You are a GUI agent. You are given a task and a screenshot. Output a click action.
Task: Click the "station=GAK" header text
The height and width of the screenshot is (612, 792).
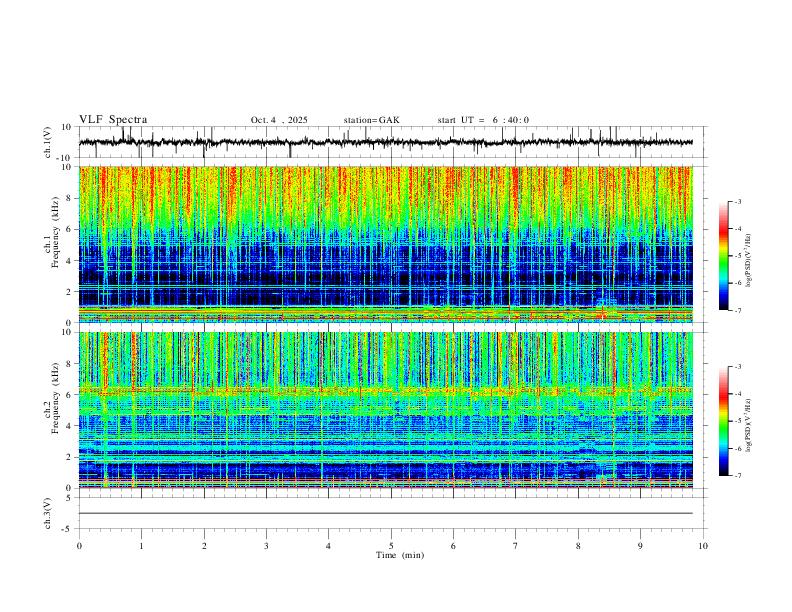371,120
